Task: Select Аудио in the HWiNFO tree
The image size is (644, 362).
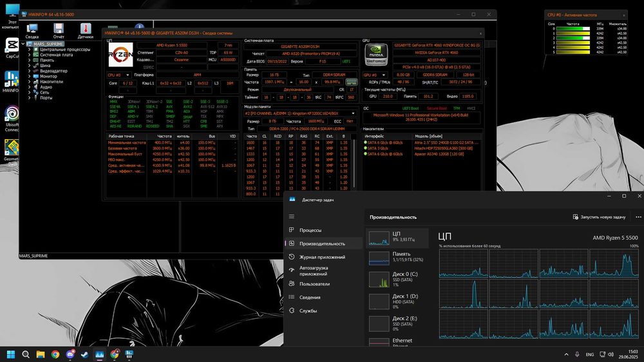Action: click(46, 87)
